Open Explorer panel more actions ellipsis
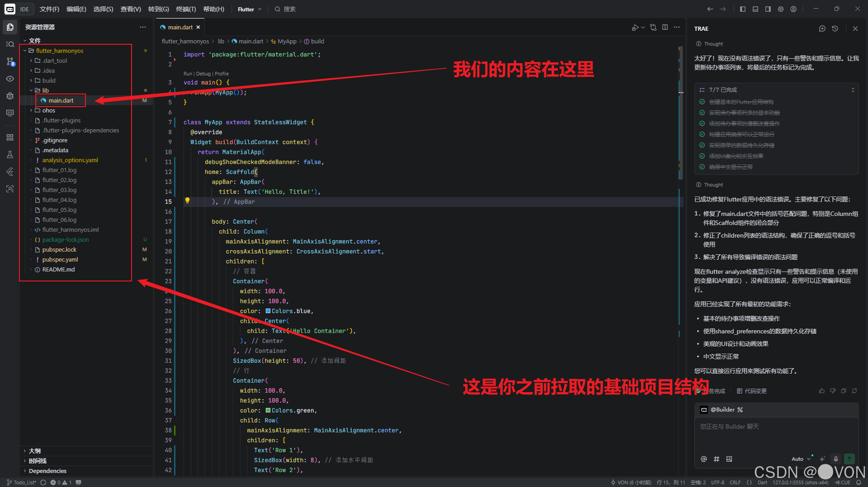The image size is (868, 487). pos(143,27)
